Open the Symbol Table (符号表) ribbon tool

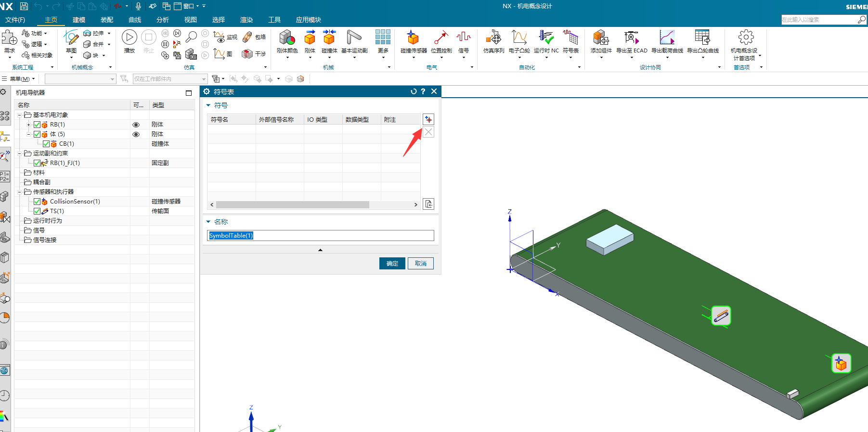click(x=570, y=41)
